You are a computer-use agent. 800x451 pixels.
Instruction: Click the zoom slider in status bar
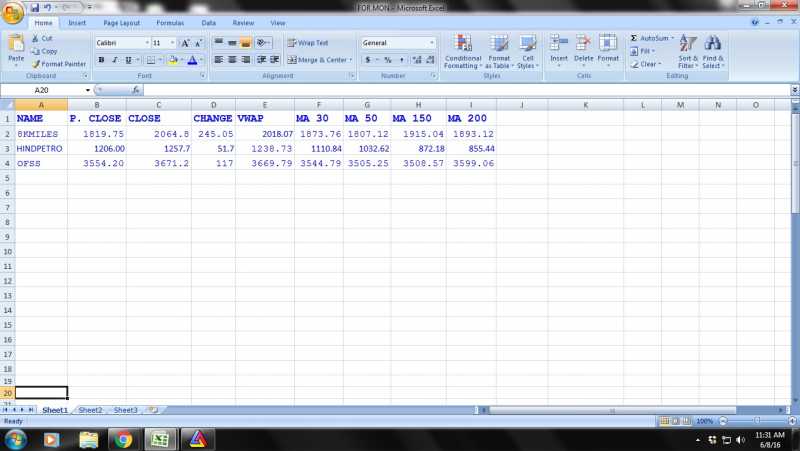(756, 421)
